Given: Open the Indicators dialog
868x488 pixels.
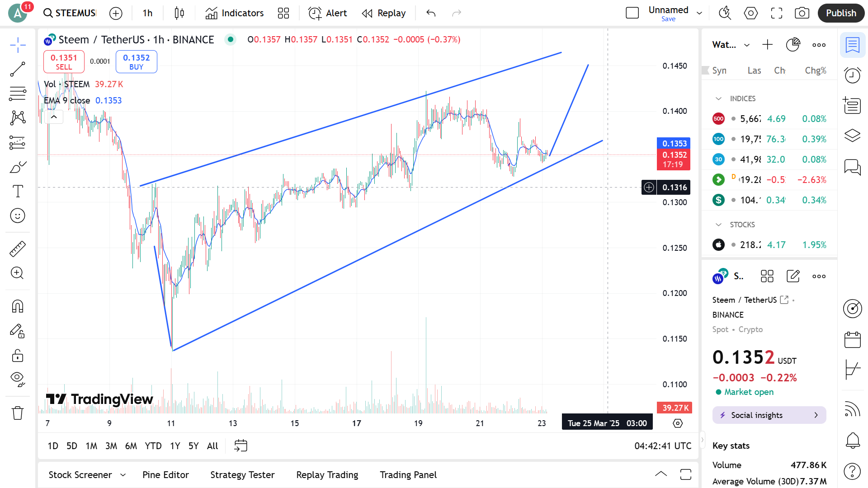Looking at the screenshot, I should (x=234, y=13).
